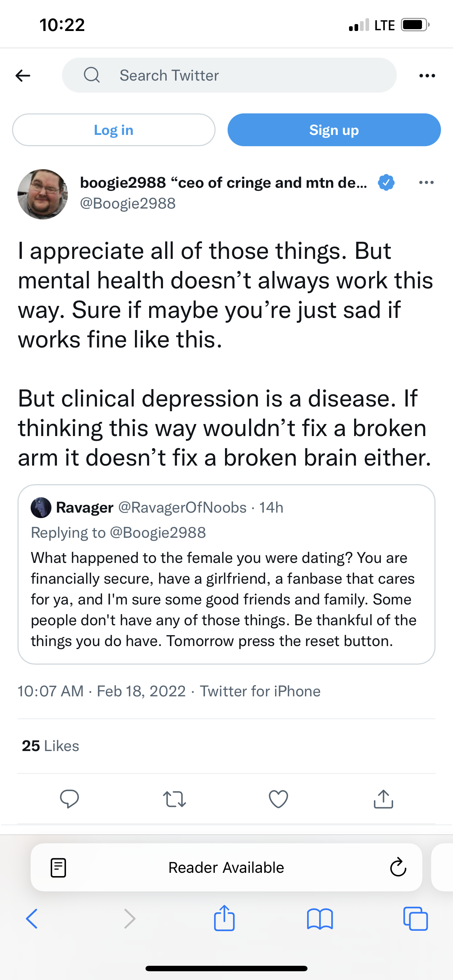The image size is (453, 980).
Task: Visit the @Boogie2988 handle link
Action: coord(128,203)
